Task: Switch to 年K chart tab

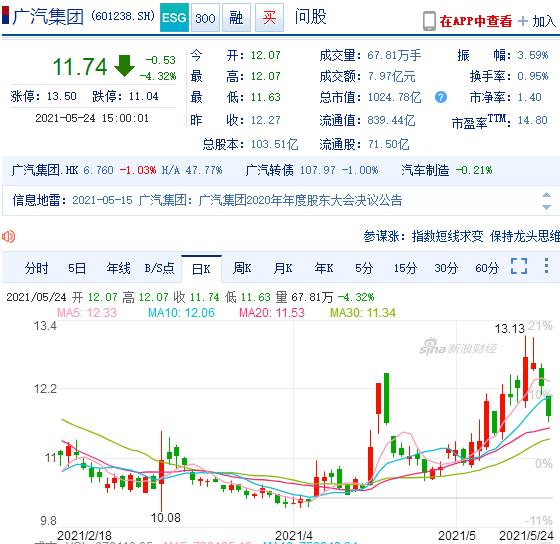Action: click(x=324, y=268)
